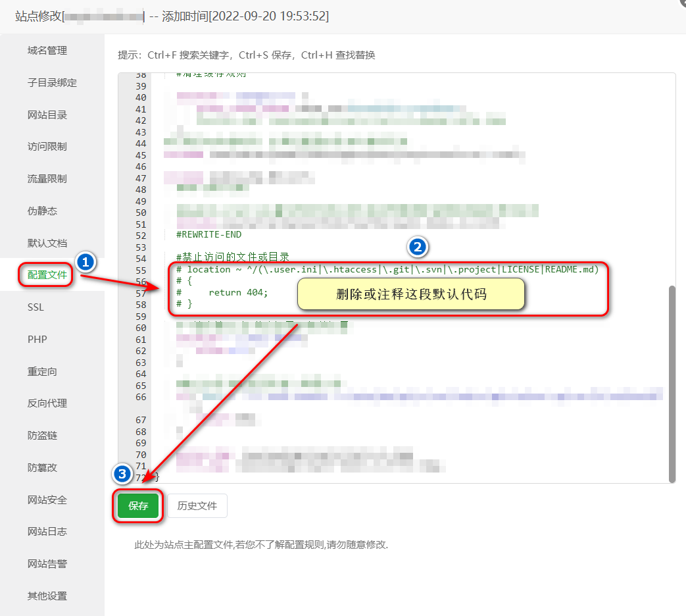This screenshot has width=686, height=616.
Task: Open the 域名管理 sidebar tab
Action: click(47, 51)
